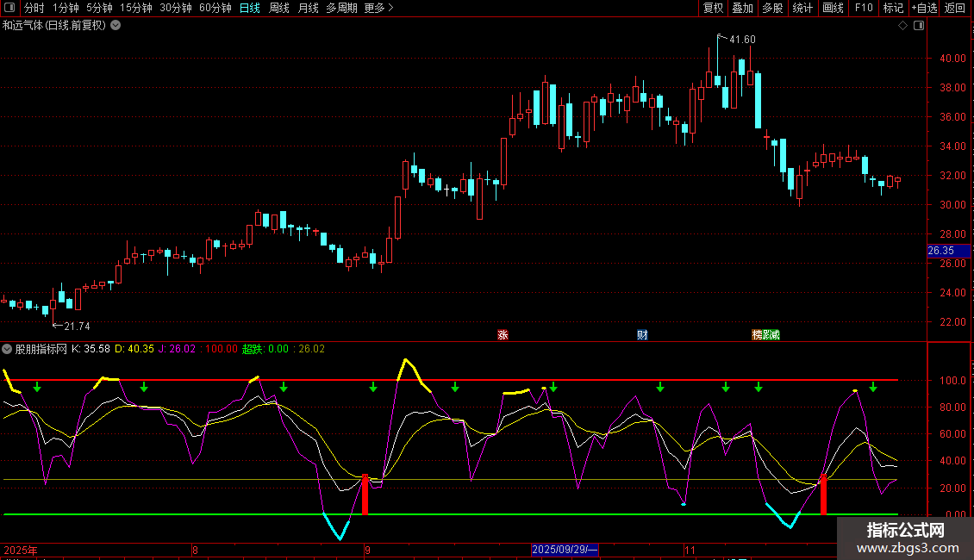Click the blue 财 event marker
This screenshot has width=974, height=560.
point(642,335)
